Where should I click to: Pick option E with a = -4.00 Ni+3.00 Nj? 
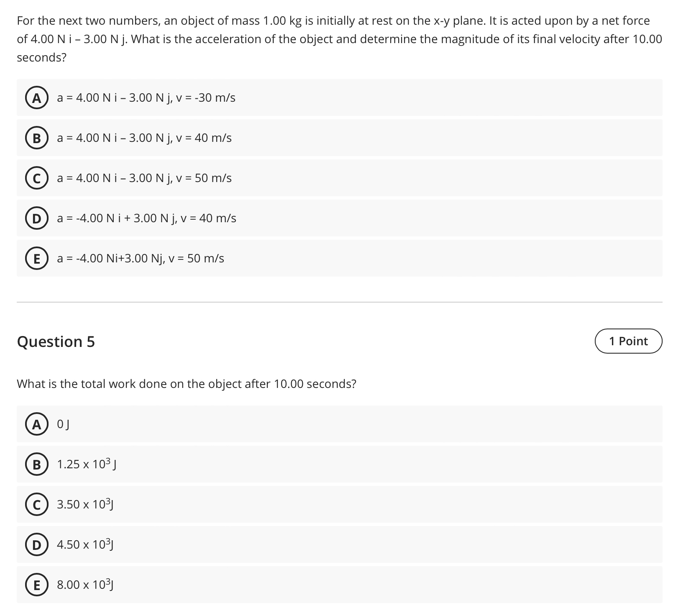(x=141, y=258)
